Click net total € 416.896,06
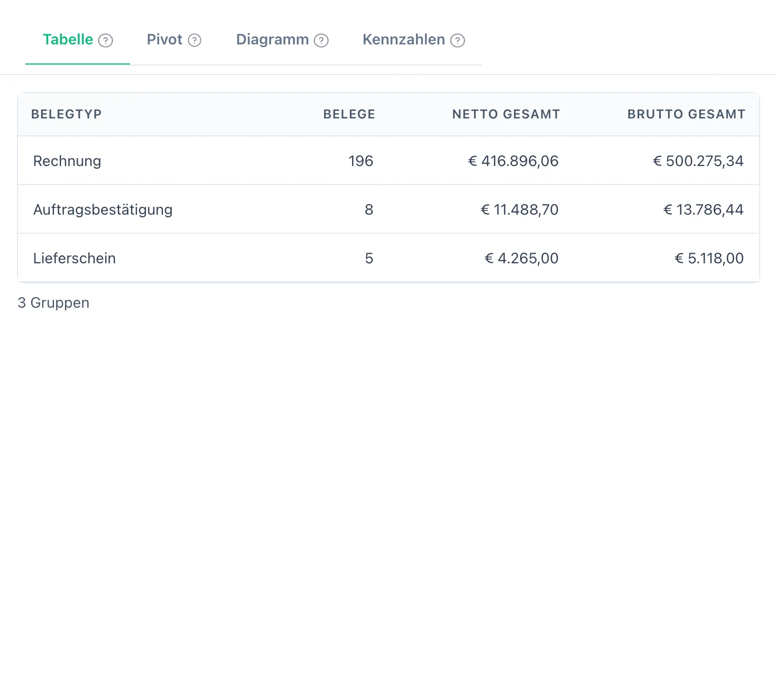Image resolution: width=776 pixels, height=700 pixels. click(x=513, y=161)
